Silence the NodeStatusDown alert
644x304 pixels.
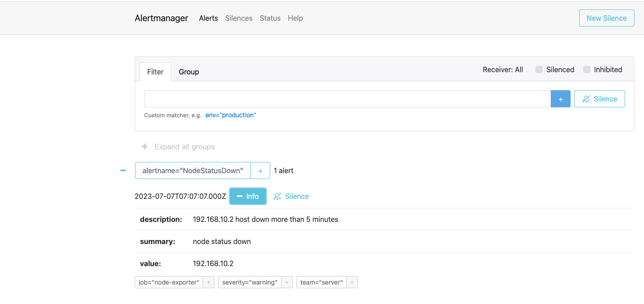click(x=291, y=196)
